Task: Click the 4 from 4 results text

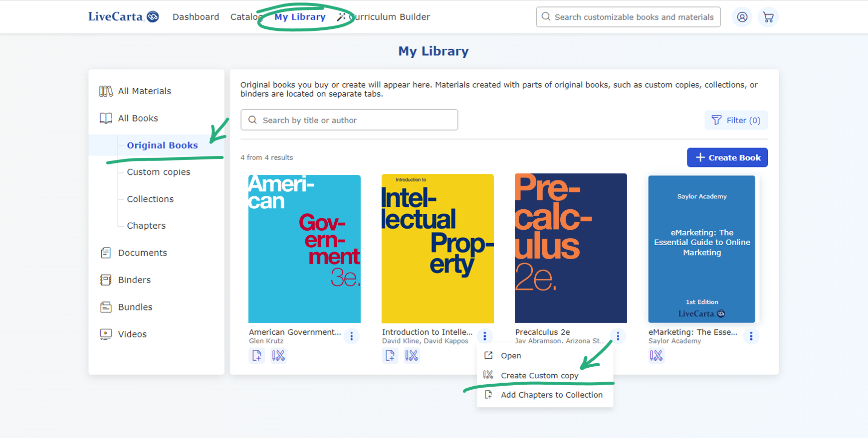Action: pos(267,157)
